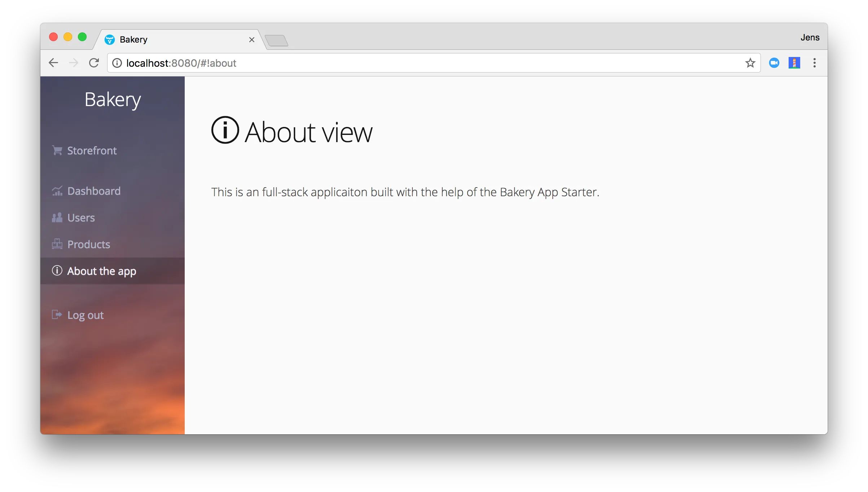Click the browser address bar
868x492 pixels.
tap(434, 63)
